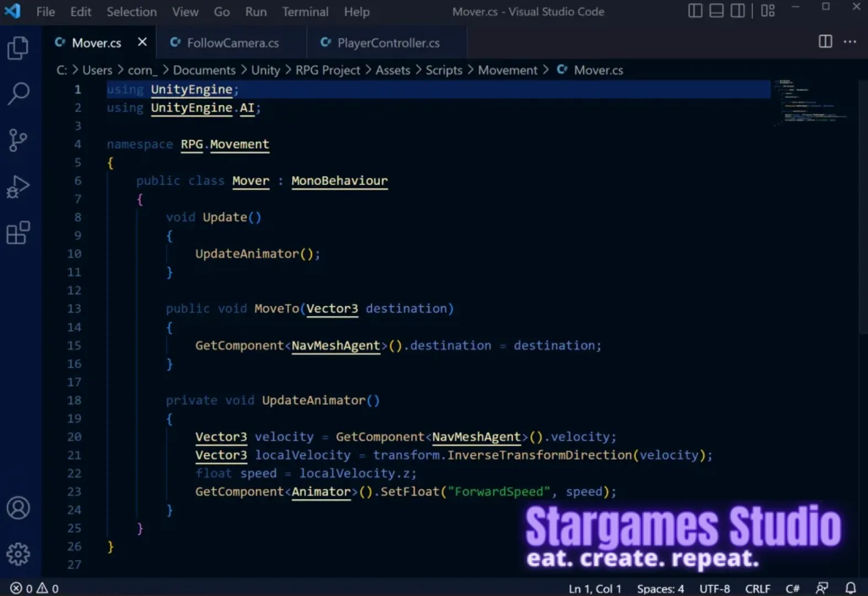
Task: Click the VS Code logo icon
Action: click(x=12, y=11)
